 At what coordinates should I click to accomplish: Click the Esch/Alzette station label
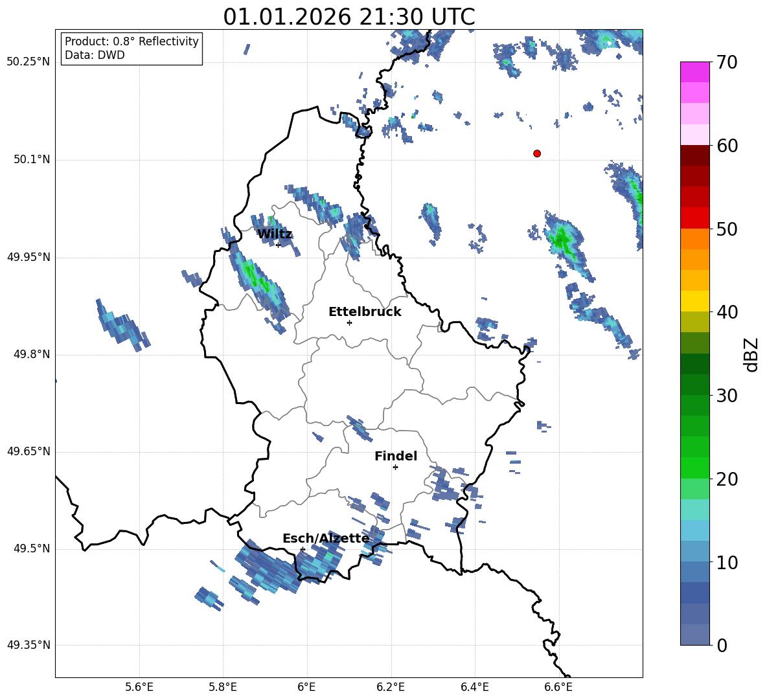pyautogui.click(x=326, y=538)
